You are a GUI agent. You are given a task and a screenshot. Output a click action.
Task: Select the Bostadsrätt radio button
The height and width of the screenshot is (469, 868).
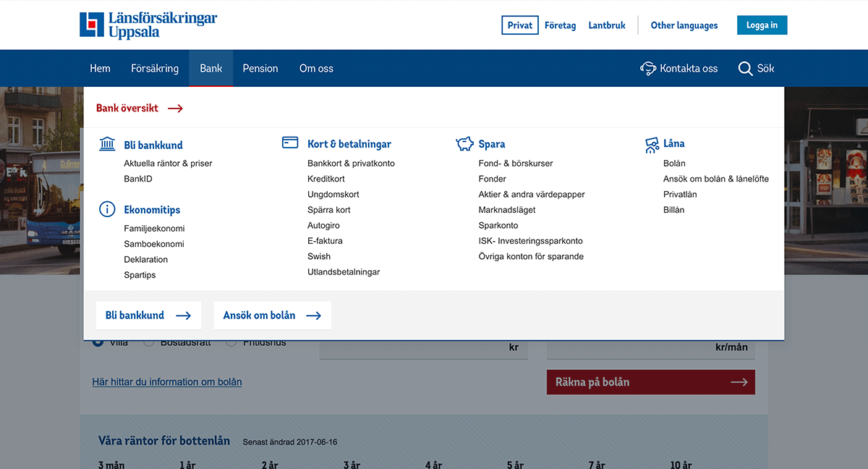150,341
